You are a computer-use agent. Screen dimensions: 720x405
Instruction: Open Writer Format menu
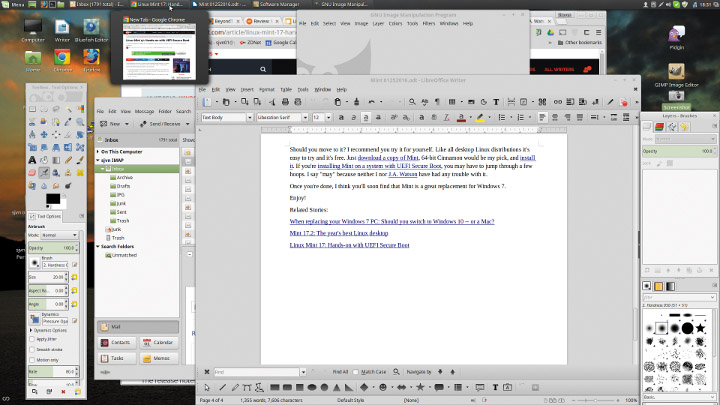click(266, 90)
